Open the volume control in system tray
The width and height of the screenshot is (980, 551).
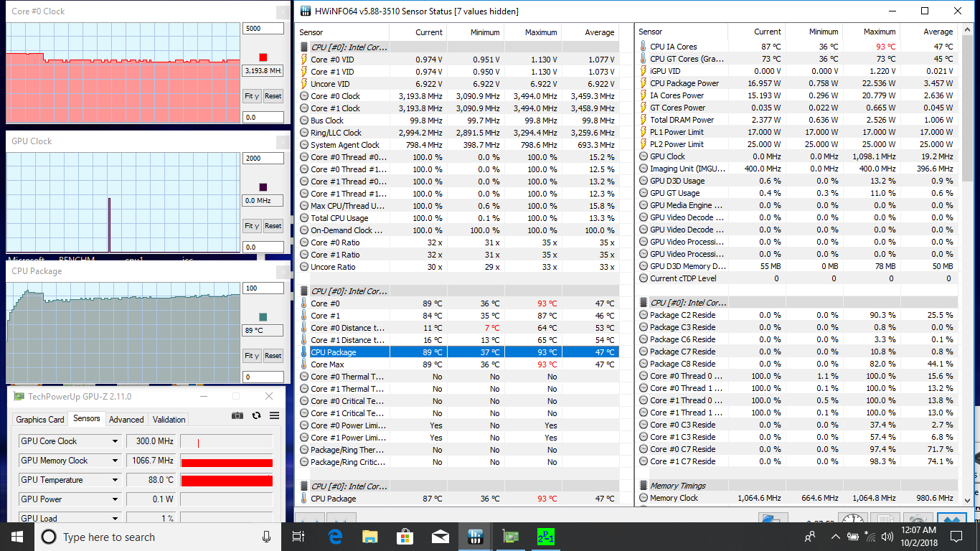click(x=887, y=537)
